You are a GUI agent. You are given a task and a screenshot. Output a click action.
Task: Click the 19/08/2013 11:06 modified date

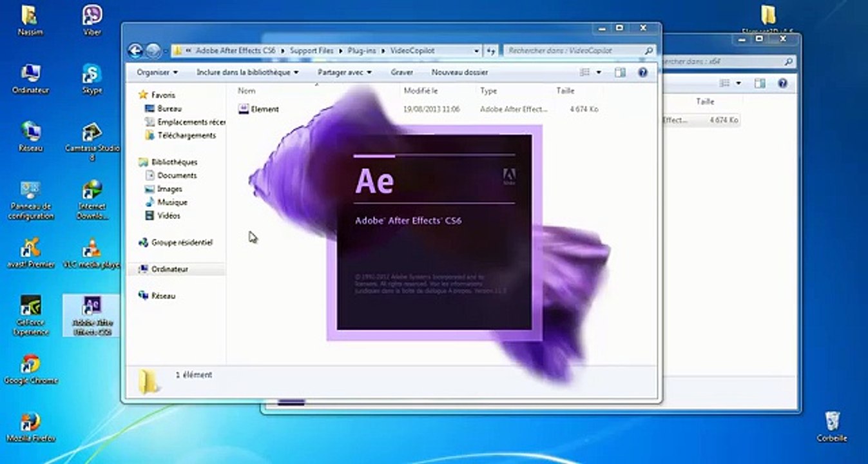point(431,110)
